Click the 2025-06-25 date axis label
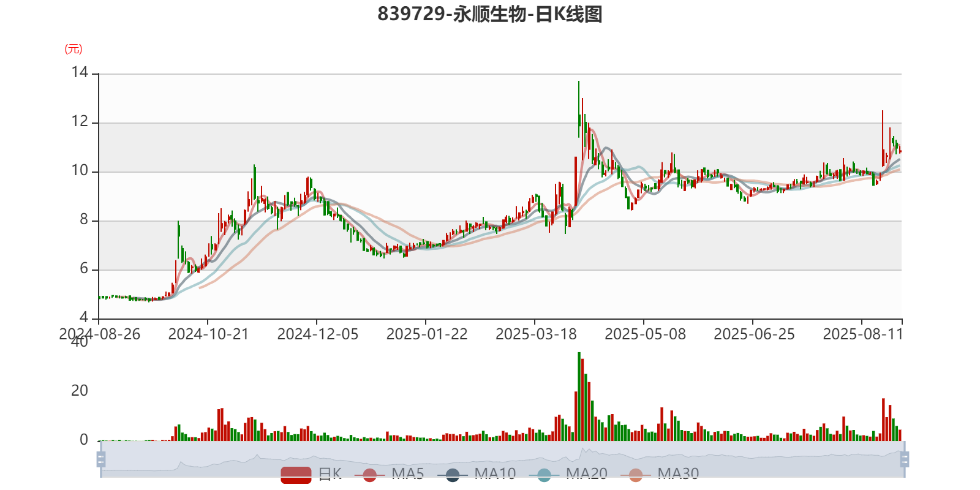This screenshot has height=490, width=980. click(x=754, y=334)
